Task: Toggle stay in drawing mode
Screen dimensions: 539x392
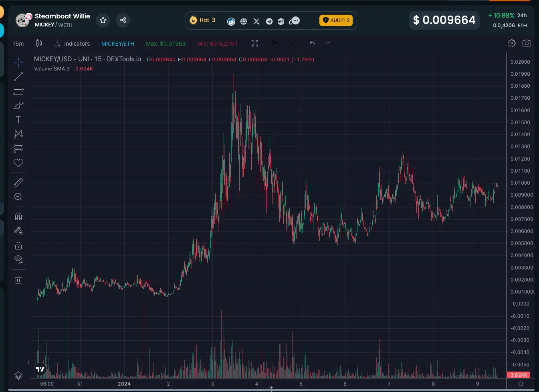Action: (18, 231)
